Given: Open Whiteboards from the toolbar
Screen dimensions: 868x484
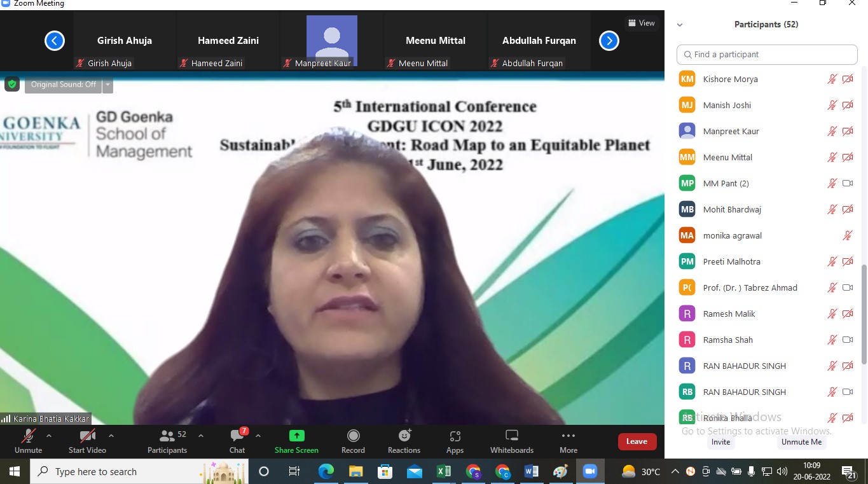Looking at the screenshot, I should (x=511, y=441).
